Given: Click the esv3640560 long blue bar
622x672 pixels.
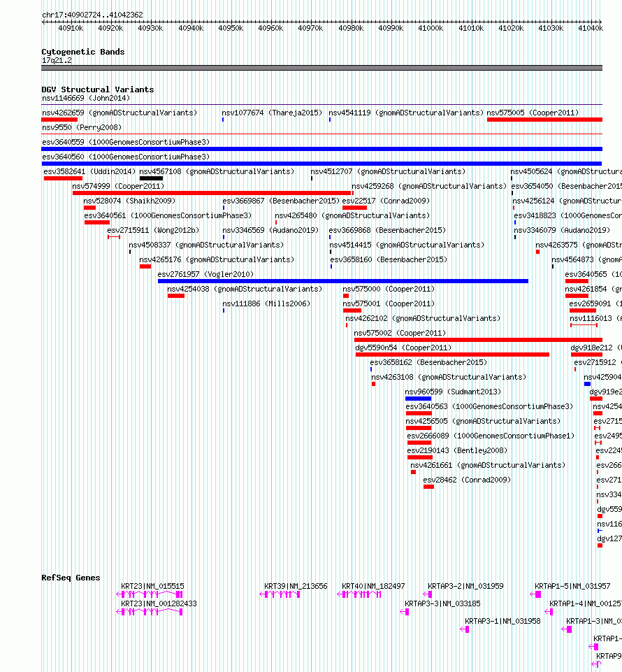Looking at the screenshot, I should 321,164.
